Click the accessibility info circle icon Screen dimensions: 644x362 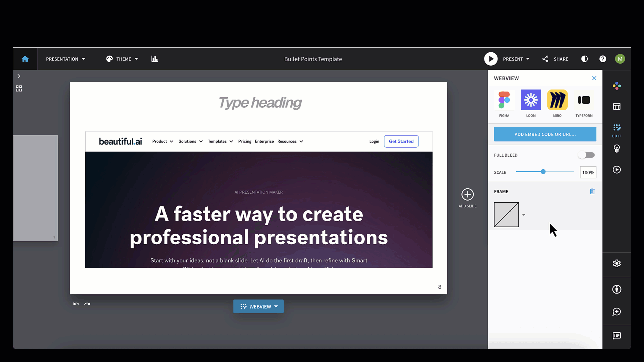pyautogui.click(x=616, y=289)
